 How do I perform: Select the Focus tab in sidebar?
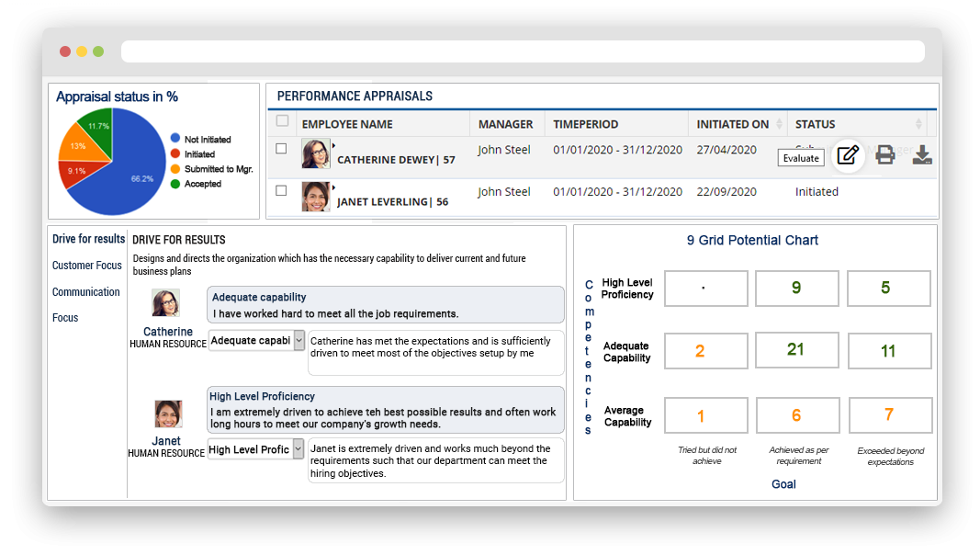(64, 318)
